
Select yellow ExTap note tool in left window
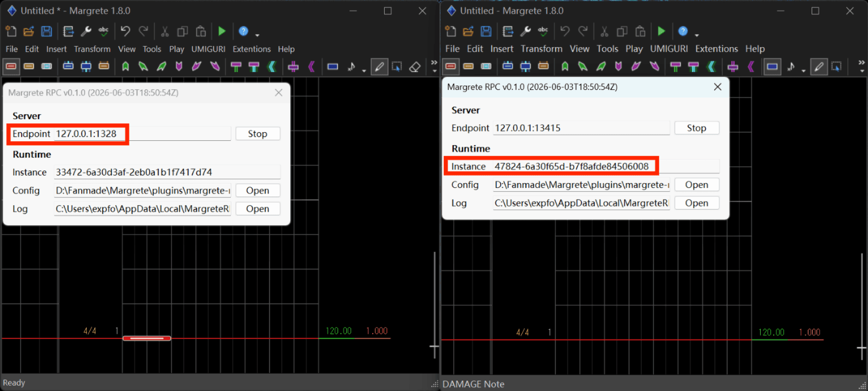pos(29,66)
